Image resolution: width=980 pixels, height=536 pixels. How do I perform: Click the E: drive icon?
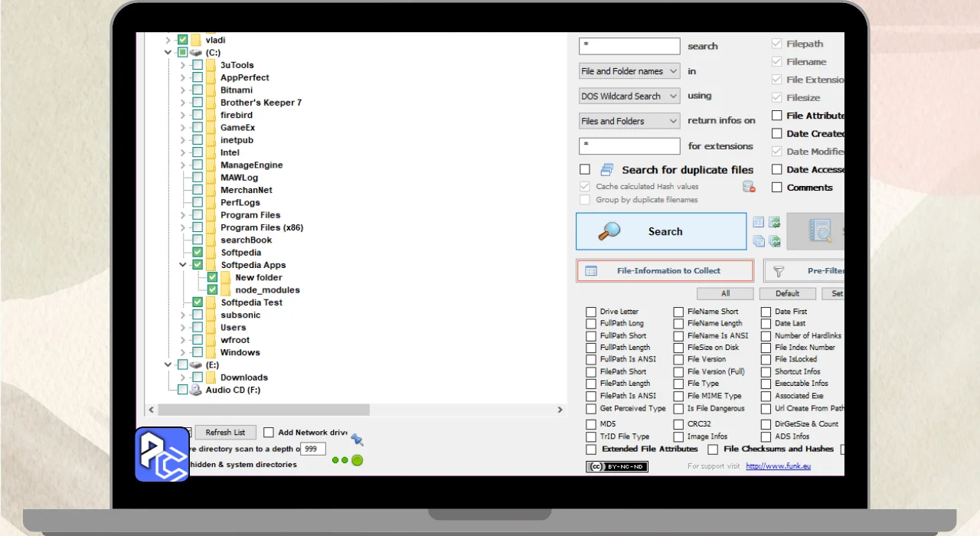[x=196, y=364]
